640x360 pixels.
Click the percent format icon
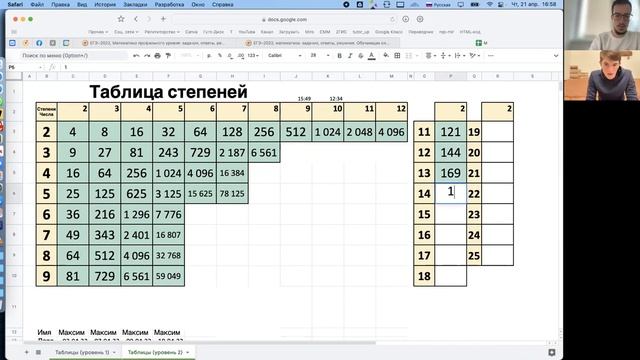(x=220, y=56)
